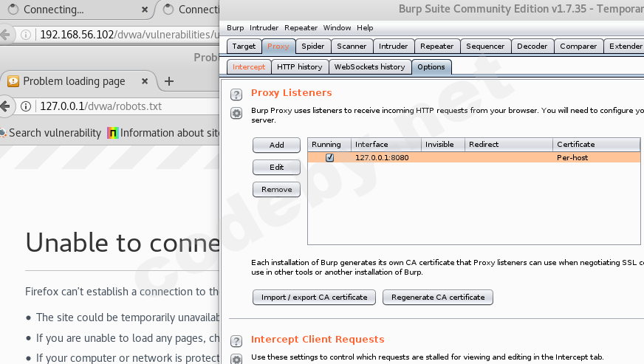The height and width of the screenshot is (364, 644).
Task: Open help for Intercept Client Requests
Action: pyautogui.click(x=236, y=341)
